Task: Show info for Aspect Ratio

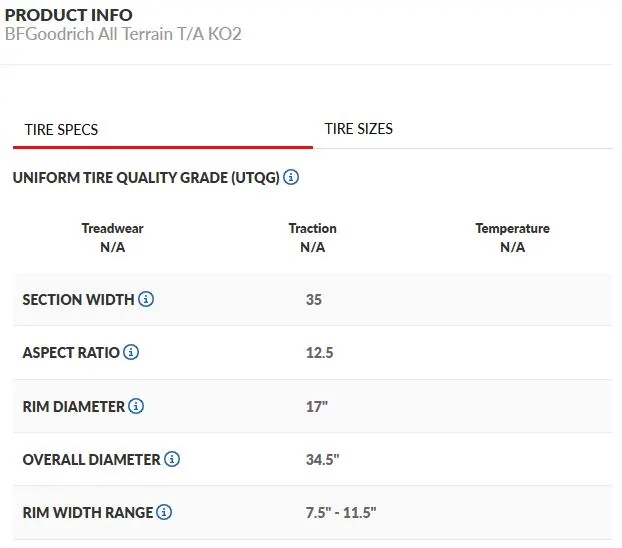Action: [131, 352]
